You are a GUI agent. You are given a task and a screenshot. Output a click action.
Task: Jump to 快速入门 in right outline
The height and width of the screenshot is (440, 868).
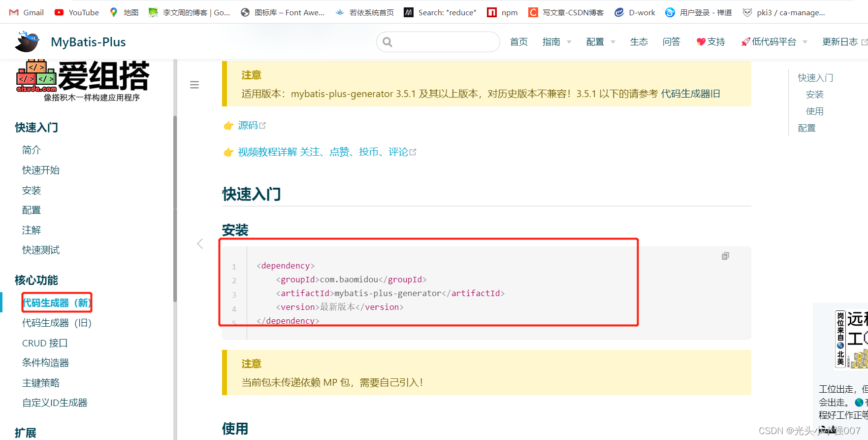(815, 78)
